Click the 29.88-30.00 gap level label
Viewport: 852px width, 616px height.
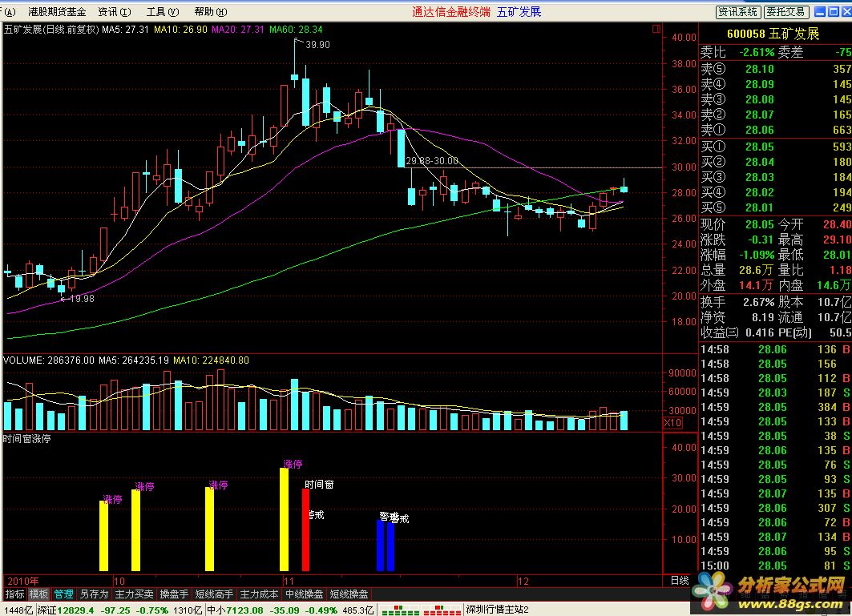(x=432, y=161)
